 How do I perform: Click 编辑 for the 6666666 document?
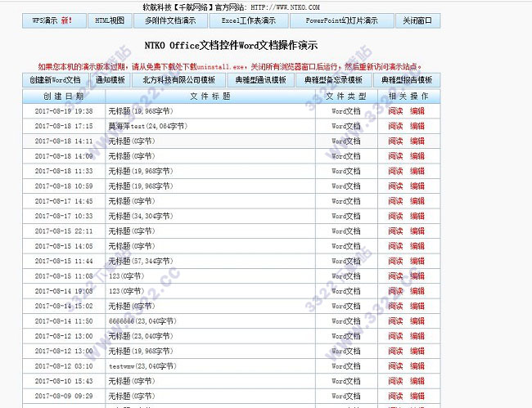[x=417, y=321]
